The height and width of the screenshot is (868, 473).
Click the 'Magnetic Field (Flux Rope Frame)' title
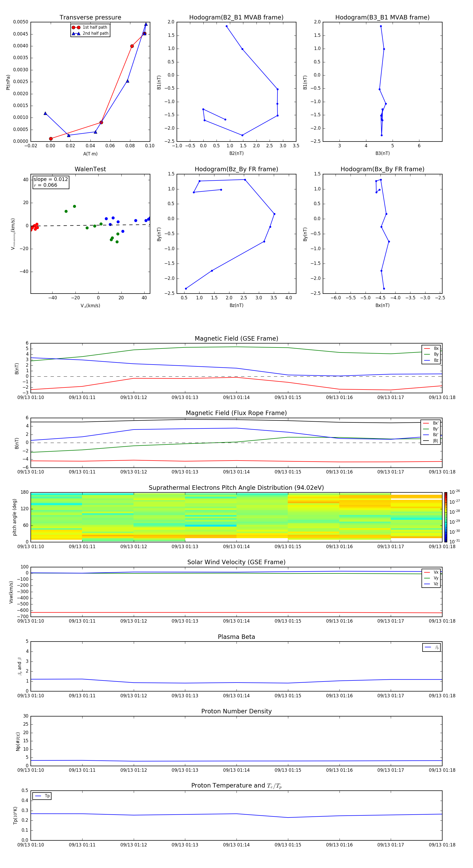236,413
